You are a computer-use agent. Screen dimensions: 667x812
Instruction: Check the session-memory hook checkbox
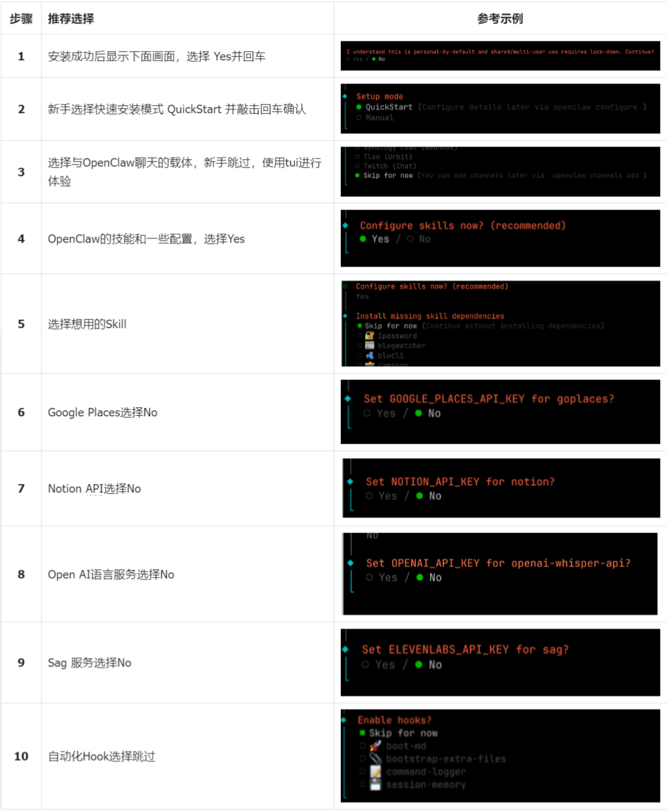362,785
